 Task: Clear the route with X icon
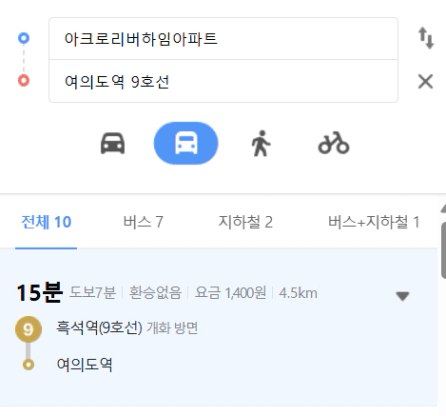pos(425,81)
